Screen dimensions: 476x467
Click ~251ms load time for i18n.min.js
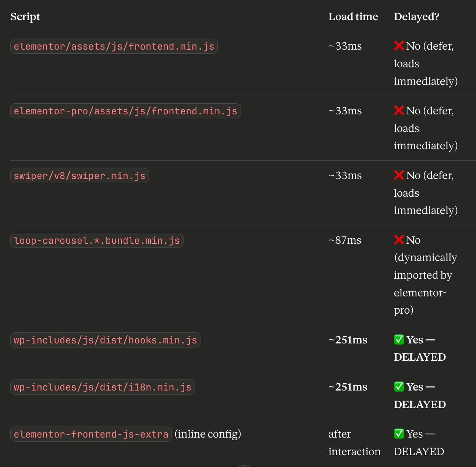click(x=348, y=387)
